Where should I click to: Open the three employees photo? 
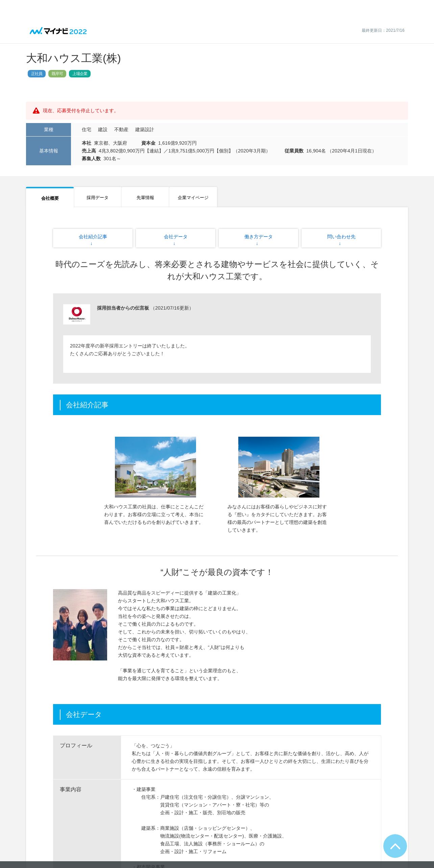pos(80,625)
